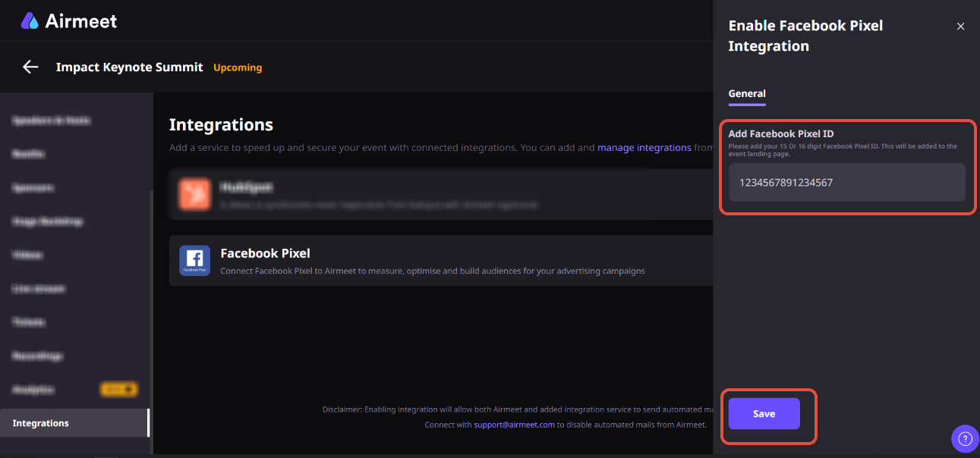Open Analytics in the sidebar
The image size is (980, 458).
[x=33, y=390]
